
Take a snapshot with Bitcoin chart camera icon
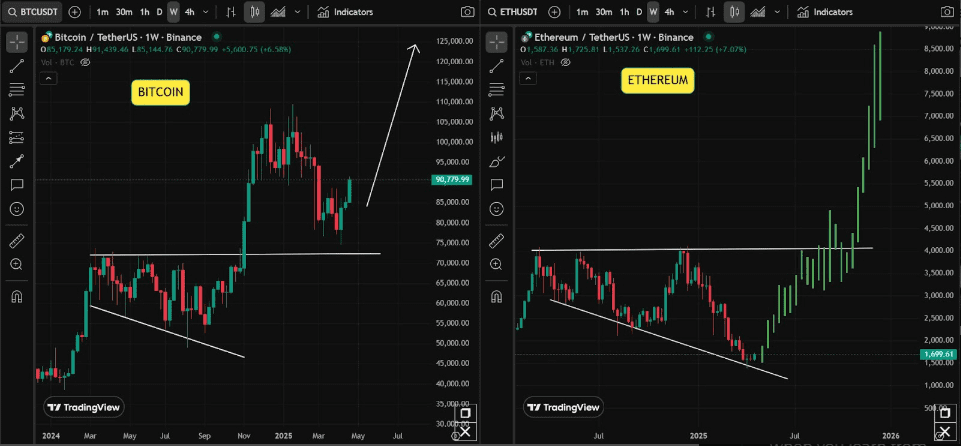pyautogui.click(x=468, y=12)
